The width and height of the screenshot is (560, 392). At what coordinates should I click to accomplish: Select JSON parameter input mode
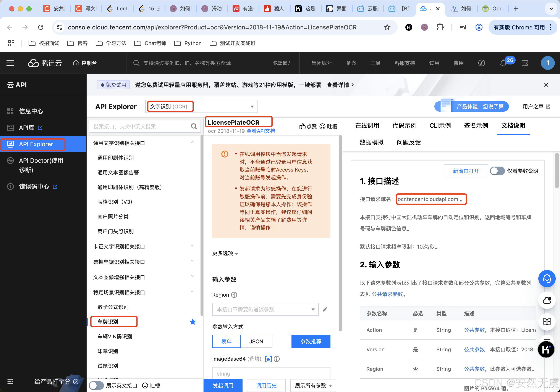click(x=256, y=341)
